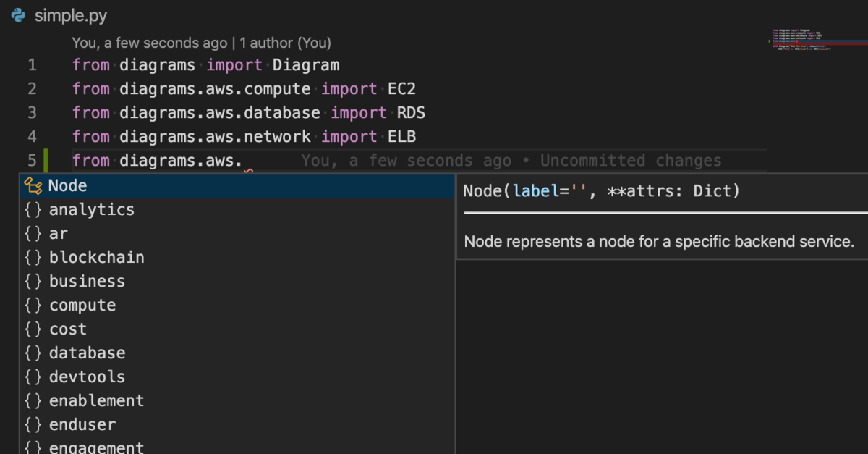Click the {} module icon beside analytics

point(34,209)
